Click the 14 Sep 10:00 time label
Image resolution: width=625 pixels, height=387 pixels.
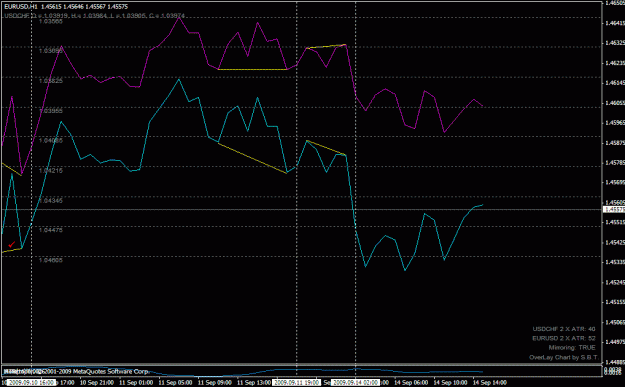(450, 383)
